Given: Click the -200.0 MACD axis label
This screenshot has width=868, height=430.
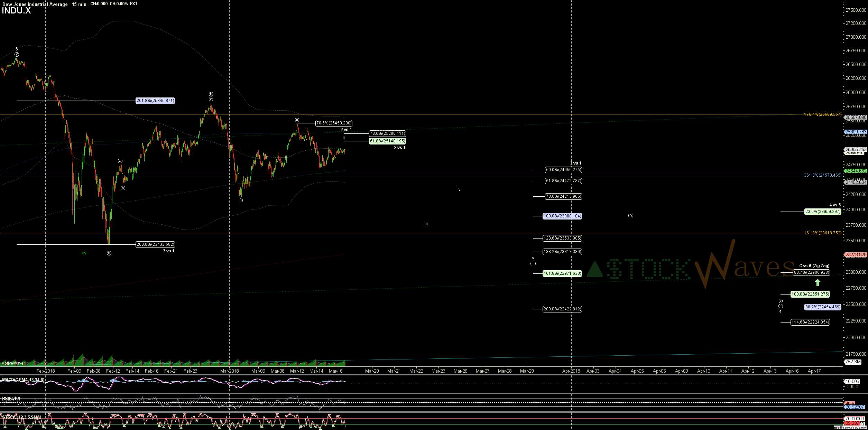Looking at the screenshot, I should click(852, 386).
